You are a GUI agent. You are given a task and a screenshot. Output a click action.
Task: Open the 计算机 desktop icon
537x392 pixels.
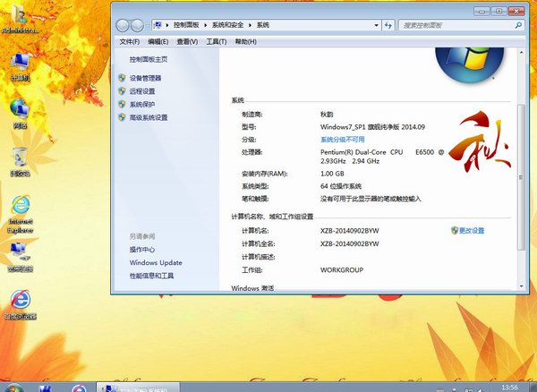20,67
